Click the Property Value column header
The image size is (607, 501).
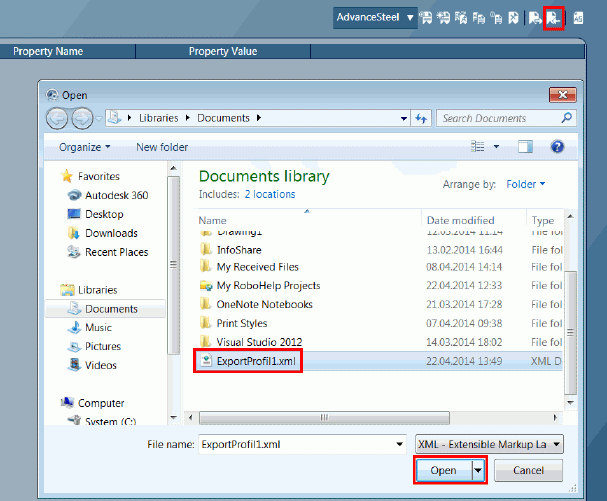pos(223,51)
